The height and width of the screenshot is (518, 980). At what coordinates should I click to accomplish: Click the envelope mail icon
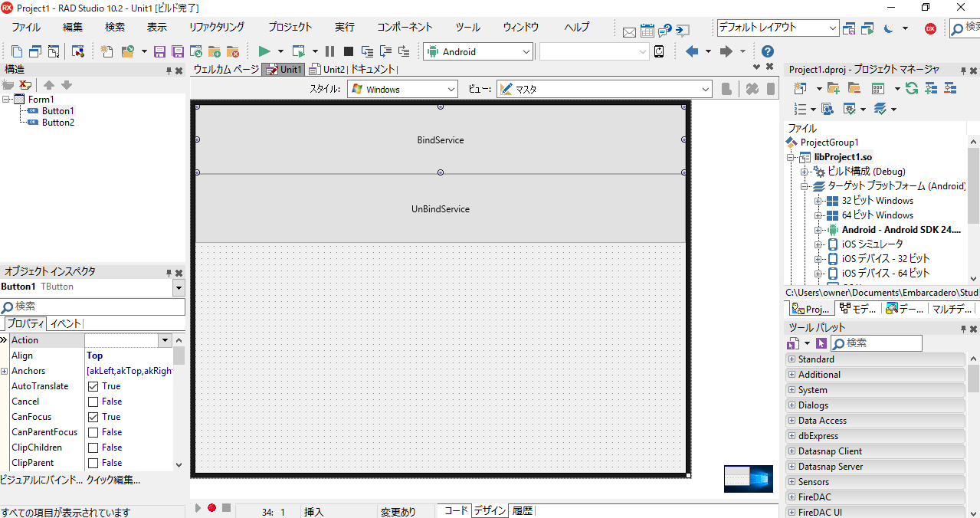pos(629,31)
